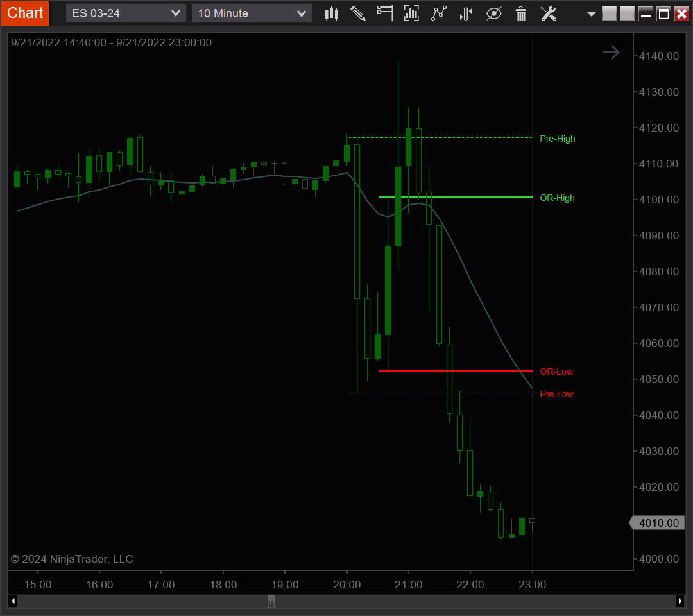Image resolution: width=693 pixels, height=616 pixels.
Task: Open the bar chart style icon
Action: [x=332, y=13]
